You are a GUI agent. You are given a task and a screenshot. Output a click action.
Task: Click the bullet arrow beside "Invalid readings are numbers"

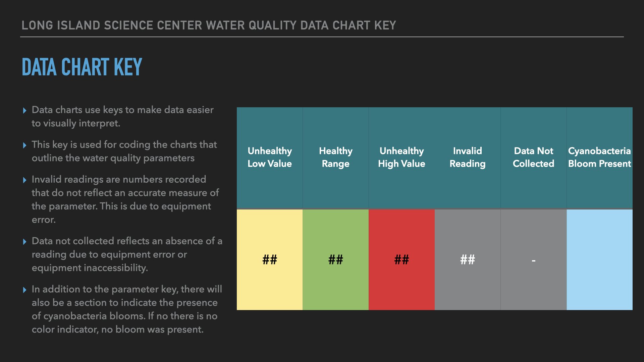[x=24, y=180]
